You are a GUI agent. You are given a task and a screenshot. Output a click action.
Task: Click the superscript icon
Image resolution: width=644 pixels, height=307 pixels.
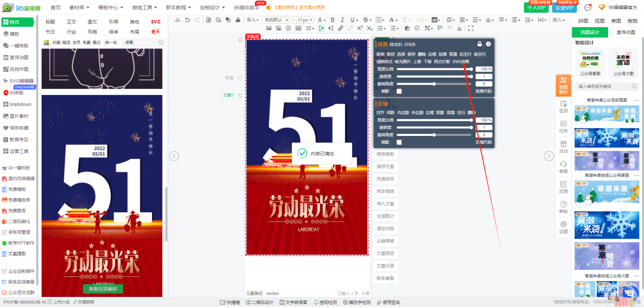360,29
